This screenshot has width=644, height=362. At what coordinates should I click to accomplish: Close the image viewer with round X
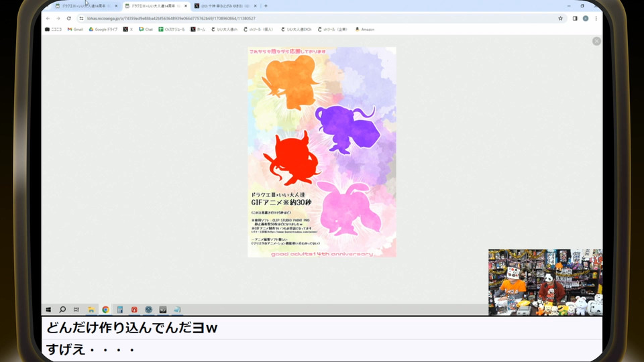(x=597, y=41)
